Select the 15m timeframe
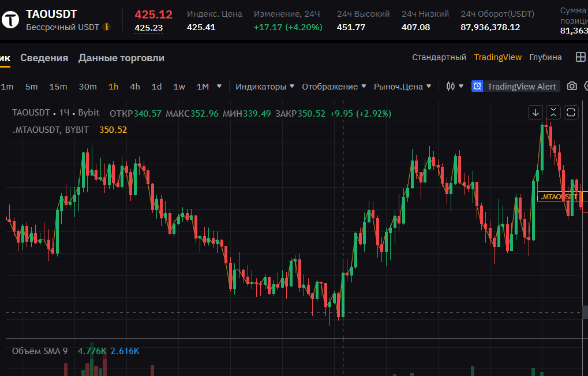The image size is (588, 376). [x=58, y=87]
